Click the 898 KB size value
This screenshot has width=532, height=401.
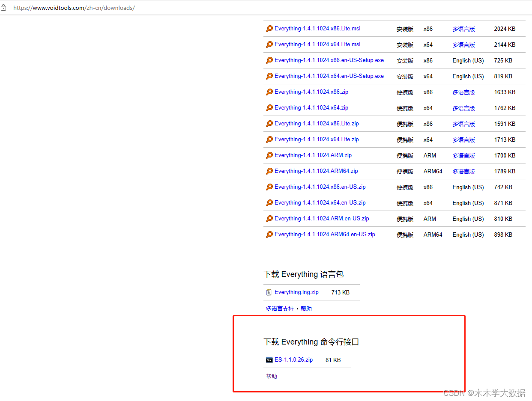pos(503,235)
